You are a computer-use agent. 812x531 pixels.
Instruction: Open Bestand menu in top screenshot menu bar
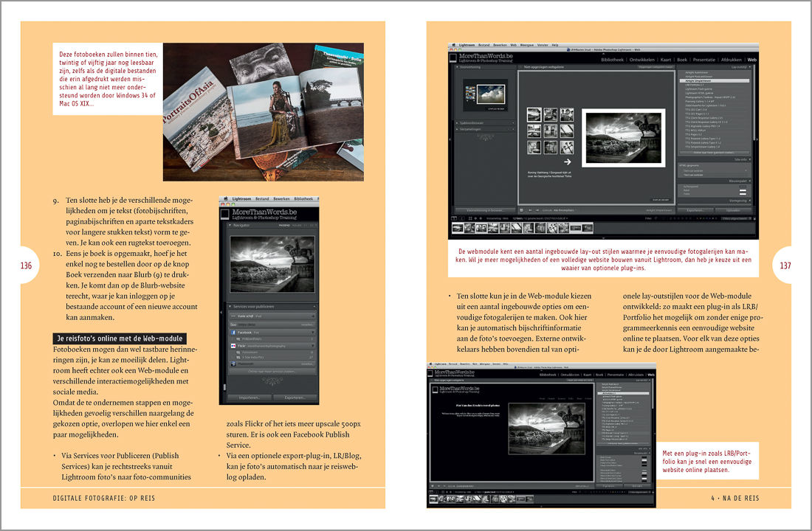click(484, 45)
